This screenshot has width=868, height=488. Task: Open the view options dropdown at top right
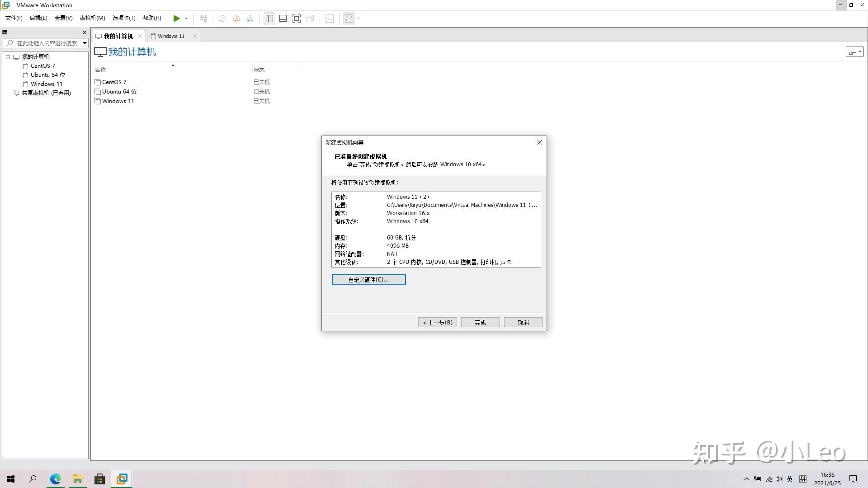pos(854,52)
